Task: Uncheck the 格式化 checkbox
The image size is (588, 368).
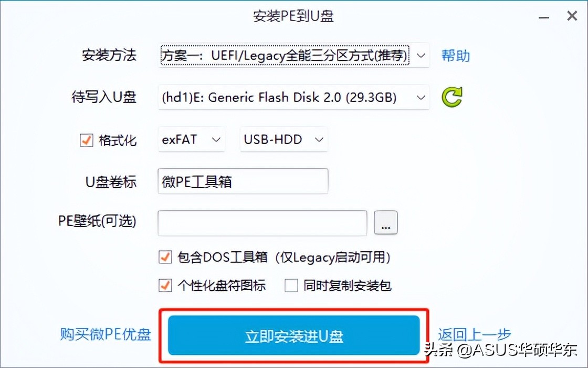Action: [x=86, y=140]
